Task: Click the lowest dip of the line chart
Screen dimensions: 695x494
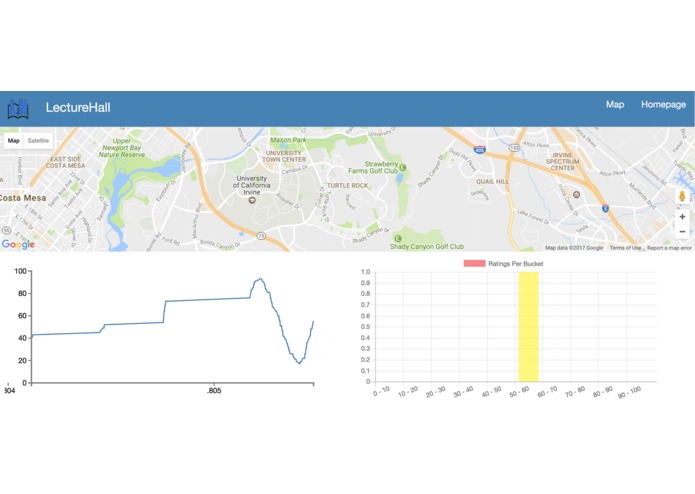Action: (300, 363)
